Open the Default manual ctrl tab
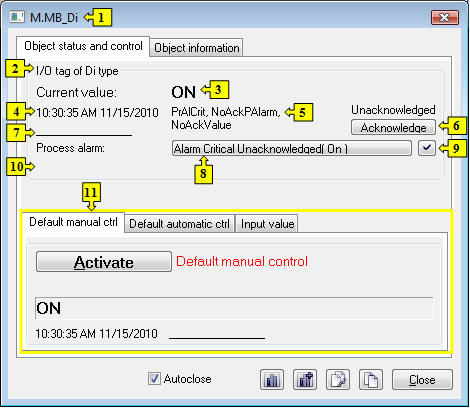 [73, 222]
